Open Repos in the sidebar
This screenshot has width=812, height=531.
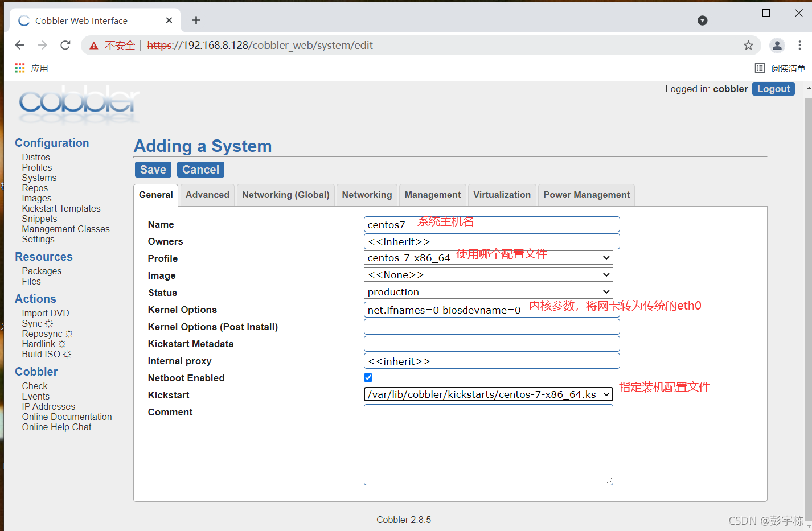pos(35,188)
